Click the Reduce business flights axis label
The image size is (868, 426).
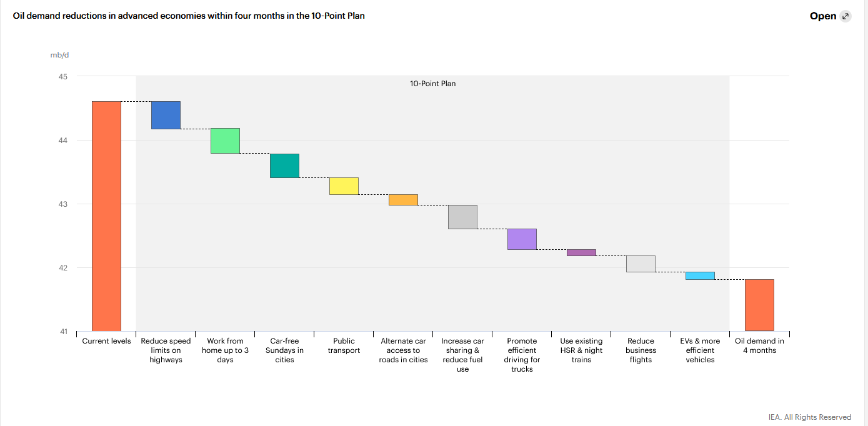pos(641,350)
